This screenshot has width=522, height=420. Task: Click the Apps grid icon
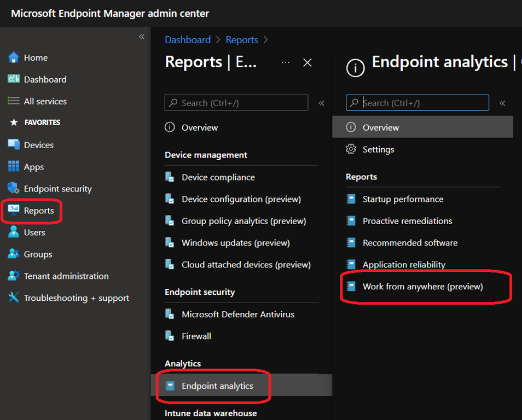[x=14, y=167]
